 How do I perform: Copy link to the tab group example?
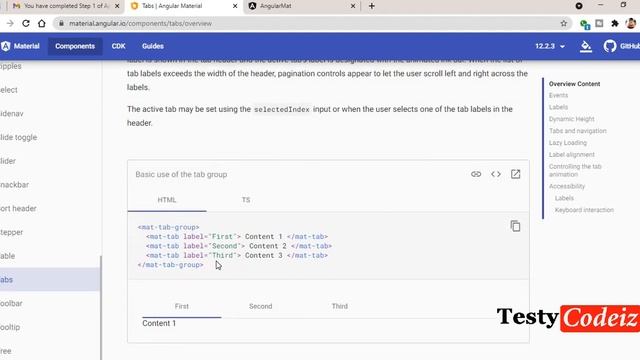(476, 174)
